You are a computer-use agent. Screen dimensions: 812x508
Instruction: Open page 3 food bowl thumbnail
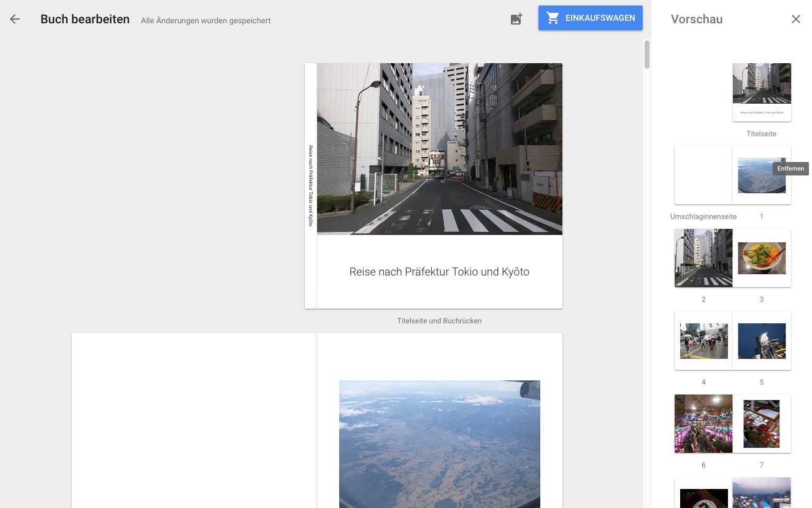762,258
